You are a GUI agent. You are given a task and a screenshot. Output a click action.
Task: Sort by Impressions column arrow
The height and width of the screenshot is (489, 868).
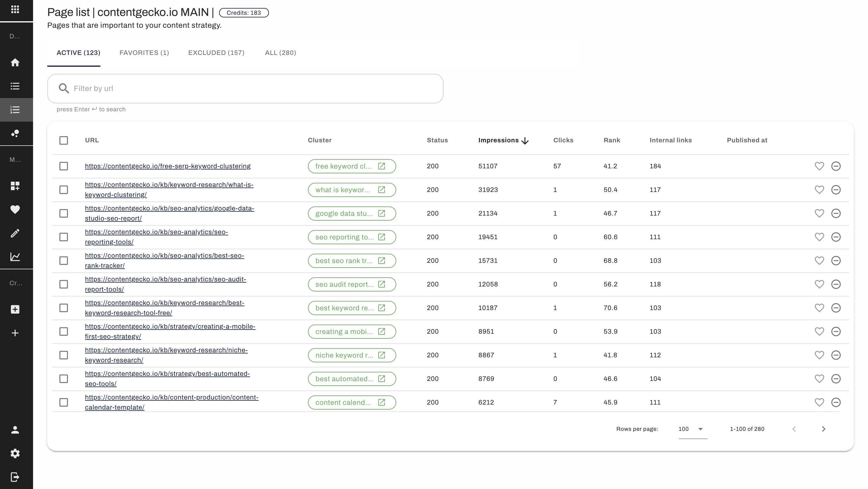pos(525,141)
